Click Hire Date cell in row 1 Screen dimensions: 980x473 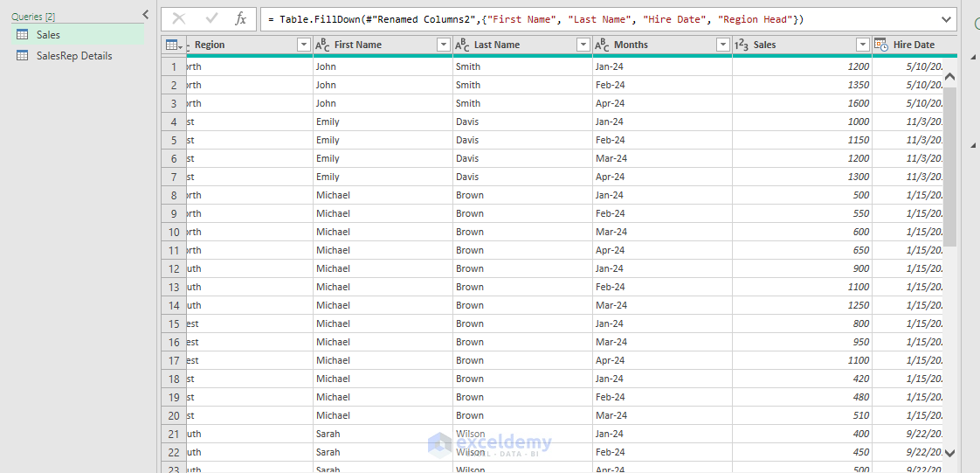(x=908, y=66)
